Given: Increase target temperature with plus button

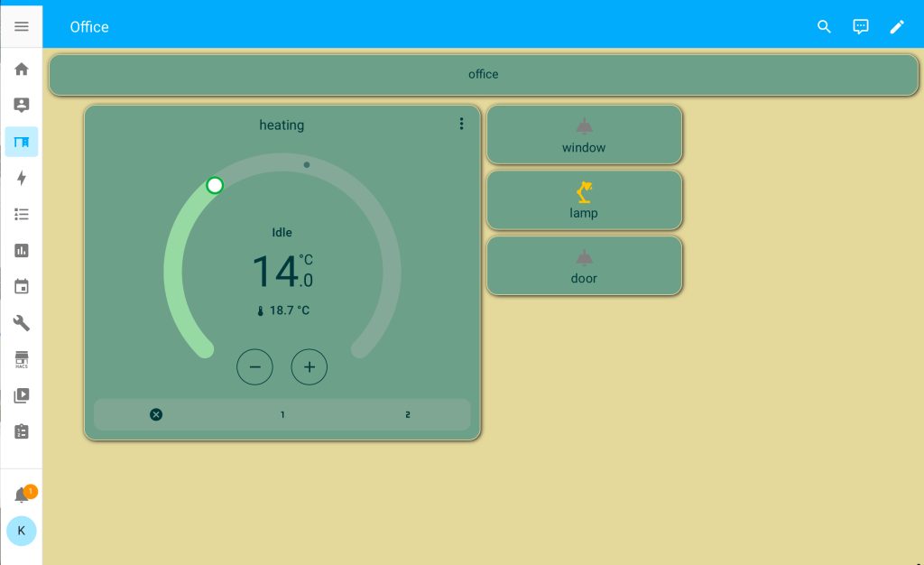Looking at the screenshot, I should (x=310, y=367).
